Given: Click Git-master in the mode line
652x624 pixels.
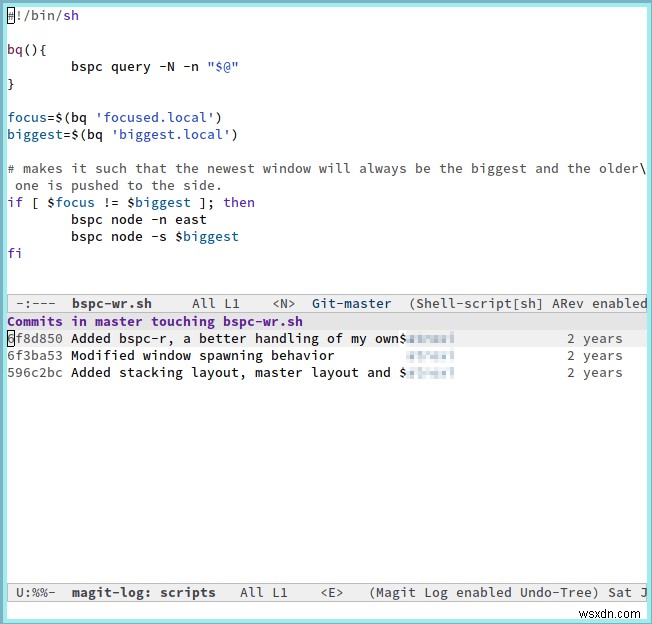Looking at the screenshot, I should tap(351, 304).
